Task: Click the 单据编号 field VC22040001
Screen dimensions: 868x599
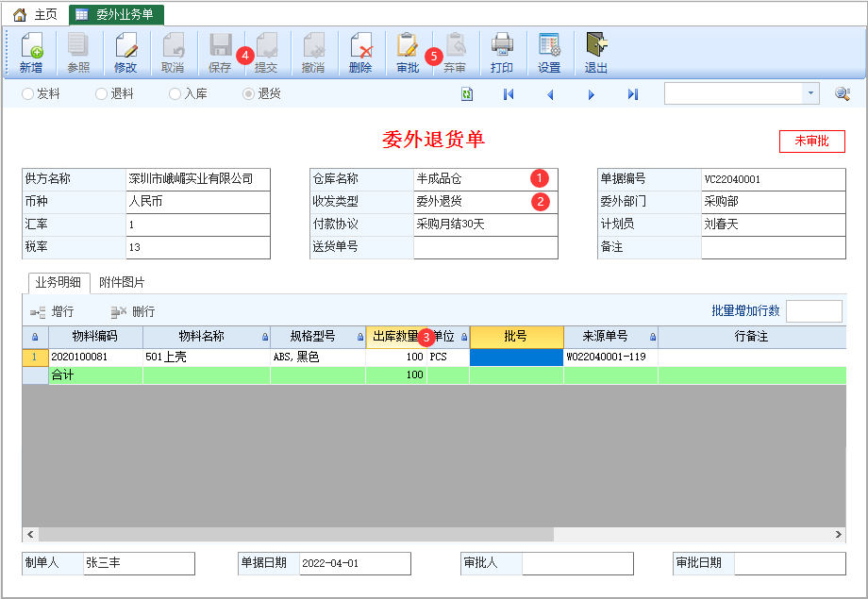Action: click(x=774, y=179)
